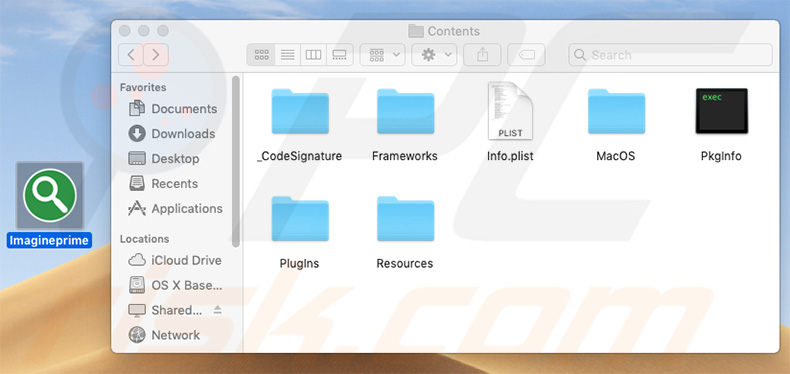The image size is (790, 374).
Task: Select the PkgInfo exec file icon
Action: click(x=721, y=111)
